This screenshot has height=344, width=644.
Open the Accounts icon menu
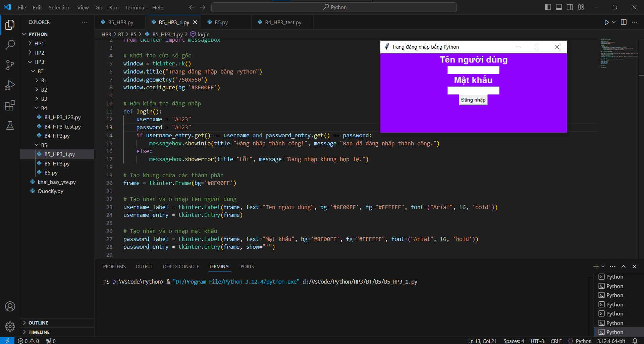click(10, 306)
